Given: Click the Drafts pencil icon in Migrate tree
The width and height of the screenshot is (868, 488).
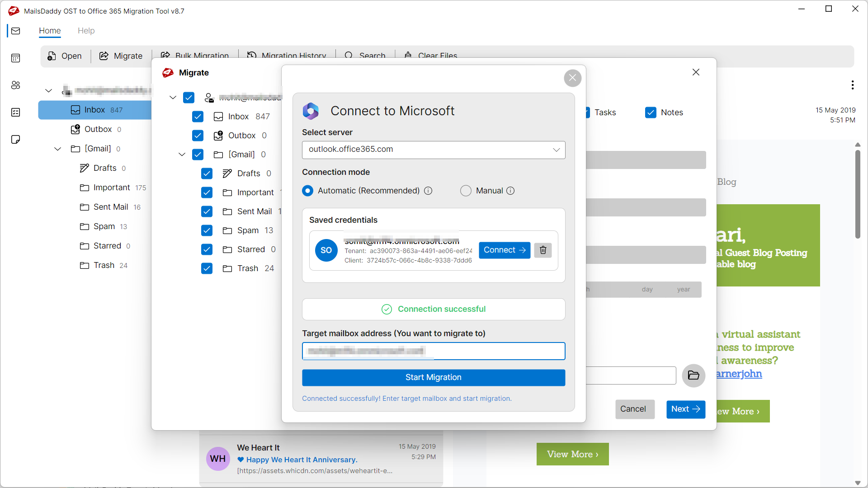Looking at the screenshot, I should (x=227, y=174).
